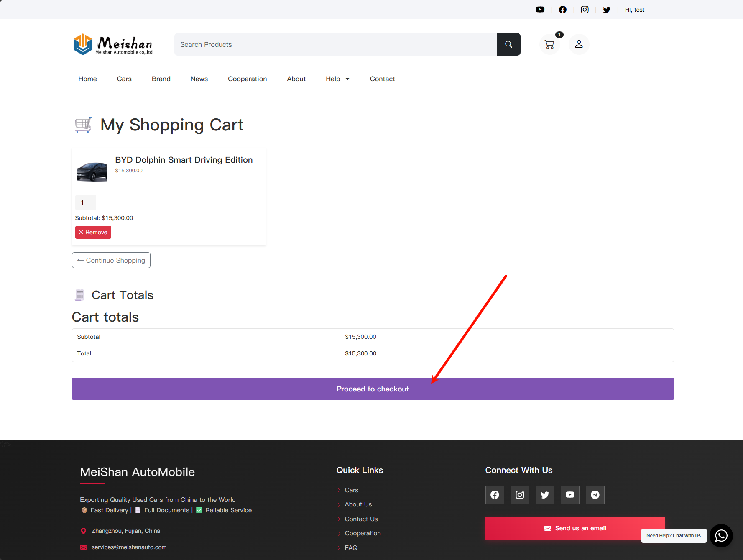Click footer Telegram icon button
This screenshot has width=743, height=560.
(x=595, y=495)
